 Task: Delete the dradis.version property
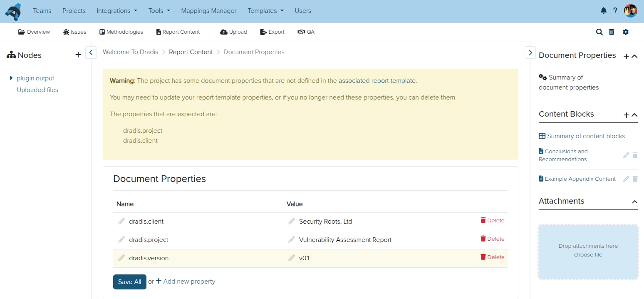493,257
